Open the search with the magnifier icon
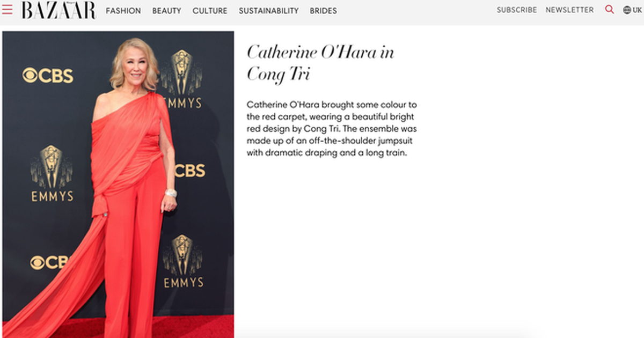The height and width of the screenshot is (338, 644). 610,9
